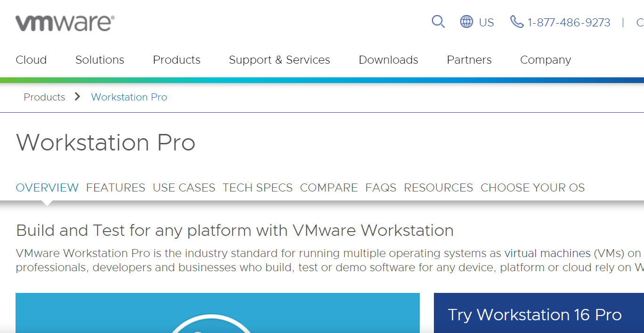Open the Solutions navigation menu

(99, 60)
